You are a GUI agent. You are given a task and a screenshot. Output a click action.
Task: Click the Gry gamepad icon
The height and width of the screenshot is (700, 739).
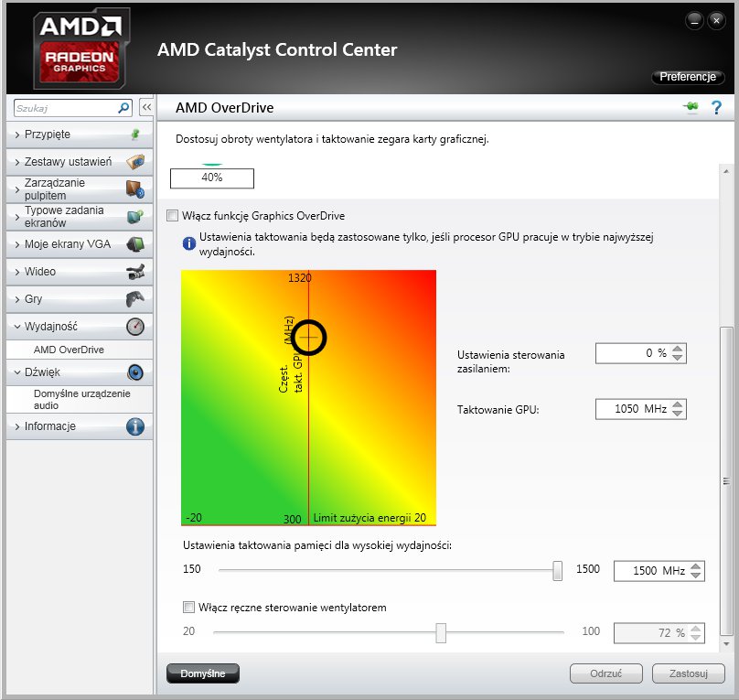pyautogui.click(x=135, y=299)
